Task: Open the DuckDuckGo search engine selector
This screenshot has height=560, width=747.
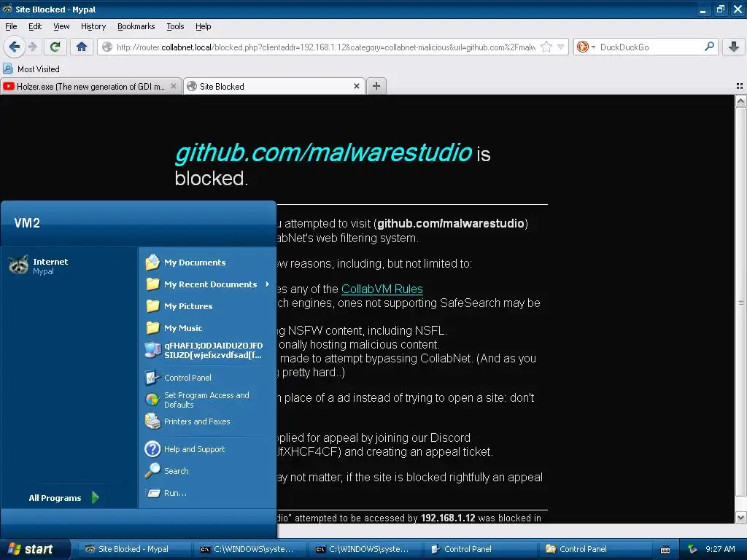Action: point(586,47)
